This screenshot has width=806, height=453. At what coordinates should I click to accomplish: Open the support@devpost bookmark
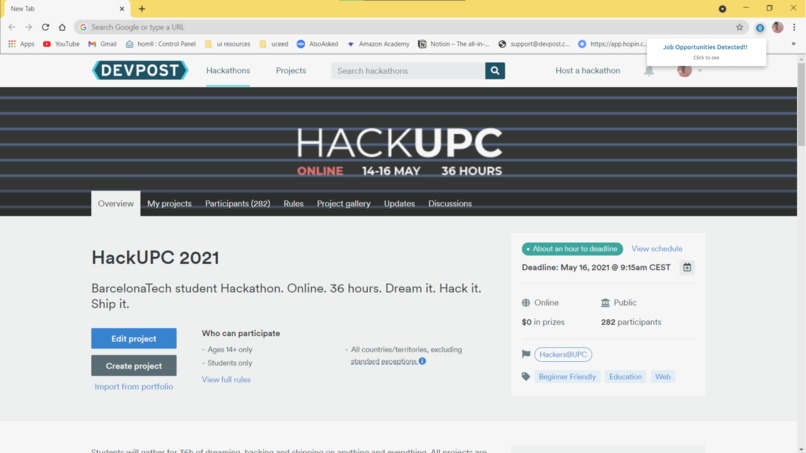pyautogui.click(x=534, y=44)
